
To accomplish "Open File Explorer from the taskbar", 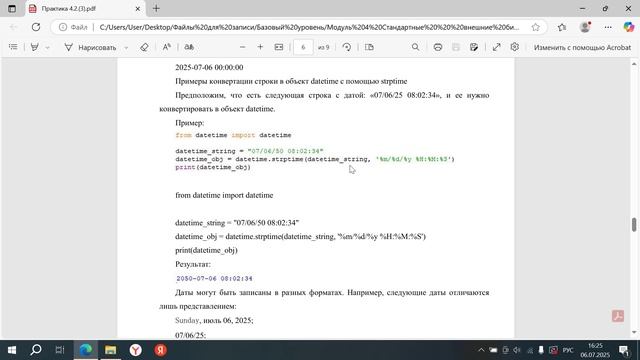I will point(110,350).
